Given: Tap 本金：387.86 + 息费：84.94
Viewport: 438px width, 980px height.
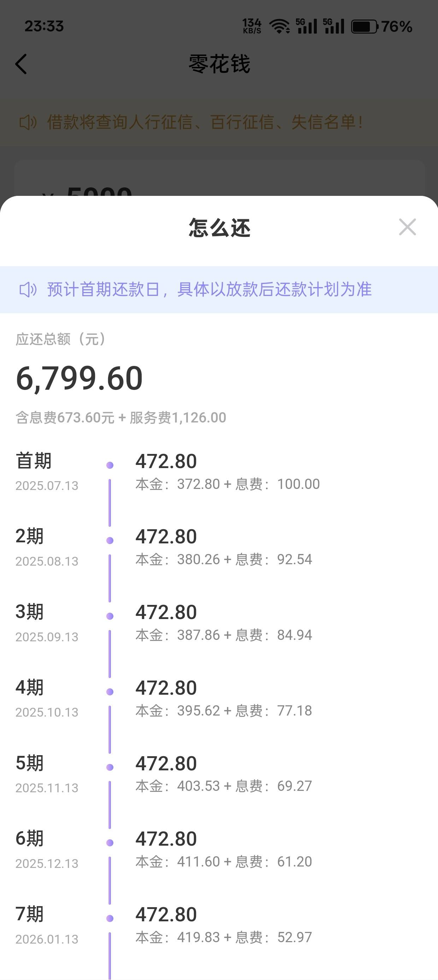Looking at the screenshot, I should pyautogui.click(x=224, y=635).
